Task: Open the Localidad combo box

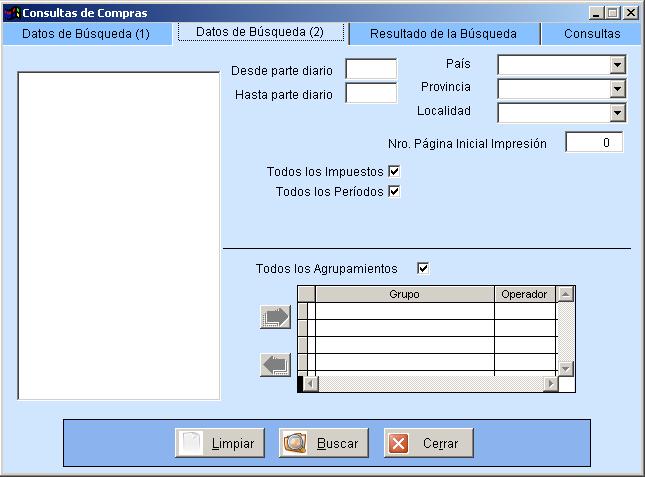Action: [617, 113]
